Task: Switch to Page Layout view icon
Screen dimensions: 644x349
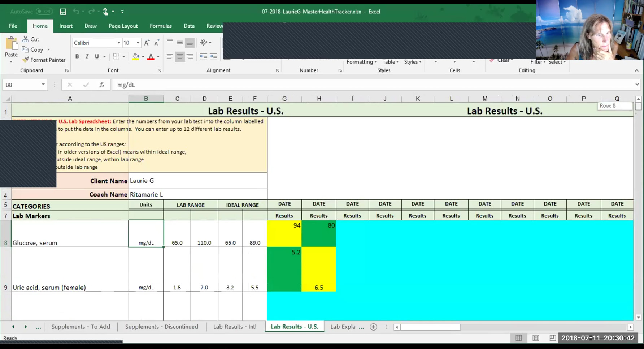Action: 536,338
